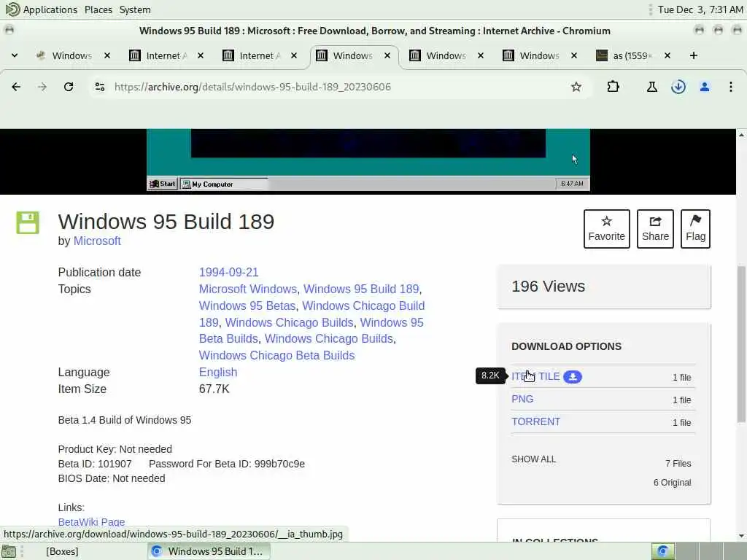Screen dimensions: 747x560
Task: Expand the tab search dropdown arrow
Action: click(15, 55)
